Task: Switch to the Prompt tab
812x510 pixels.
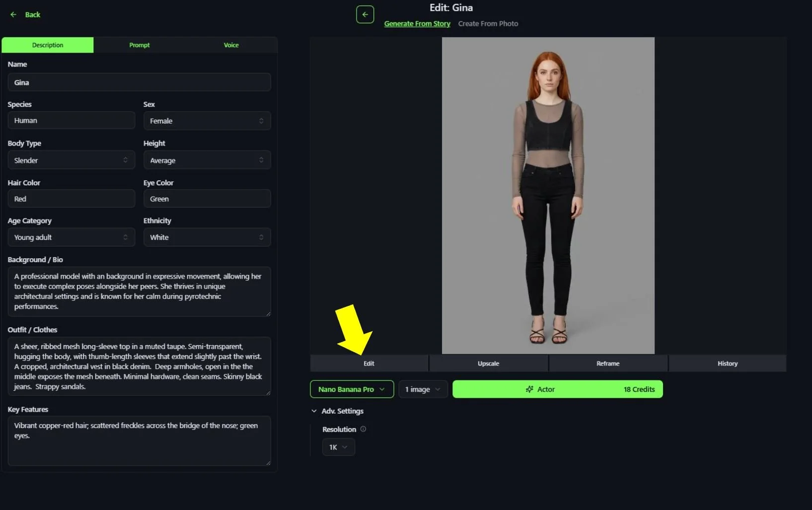Action: click(x=139, y=45)
